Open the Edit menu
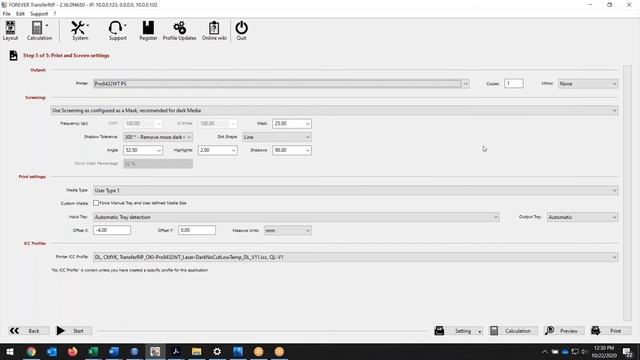 pyautogui.click(x=20, y=13)
